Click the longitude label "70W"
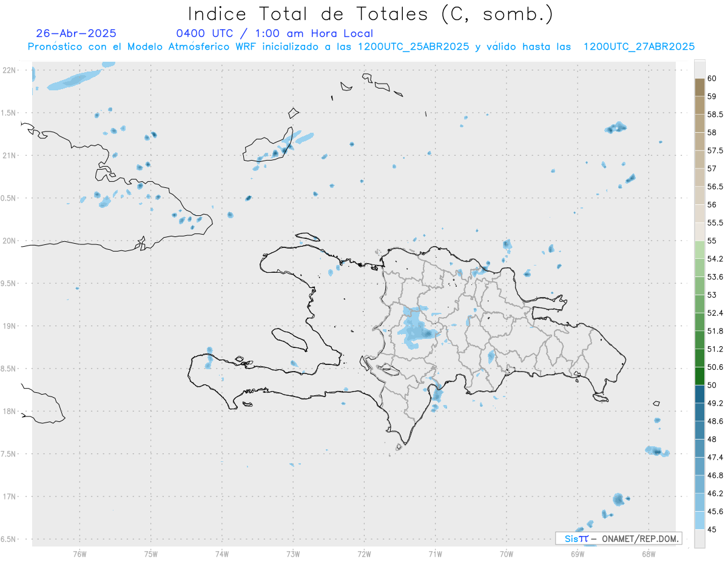The image size is (728, 562). click(x=507, y=554)
